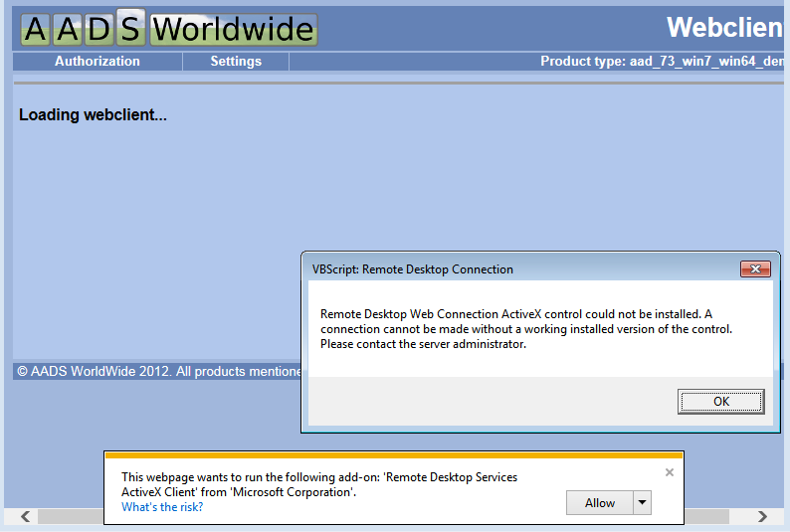Allow the Remote Desktop Services add-on
790x532 pixels.
599,503
